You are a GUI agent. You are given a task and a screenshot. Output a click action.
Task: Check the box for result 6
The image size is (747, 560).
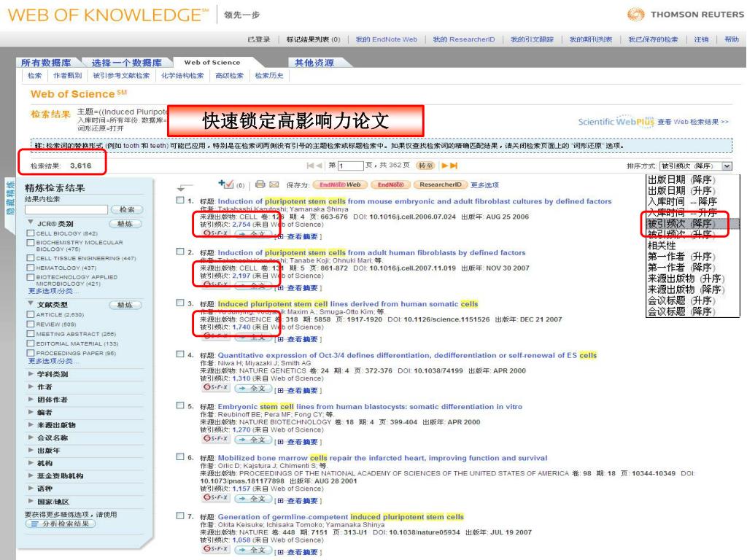[x=180, y=456]
